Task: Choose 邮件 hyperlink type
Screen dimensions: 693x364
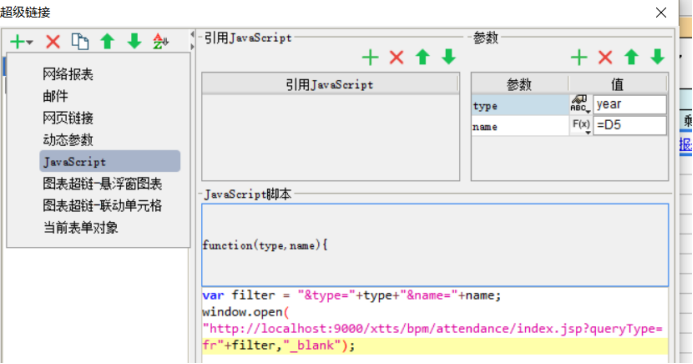Action: (x=55, y=96)
